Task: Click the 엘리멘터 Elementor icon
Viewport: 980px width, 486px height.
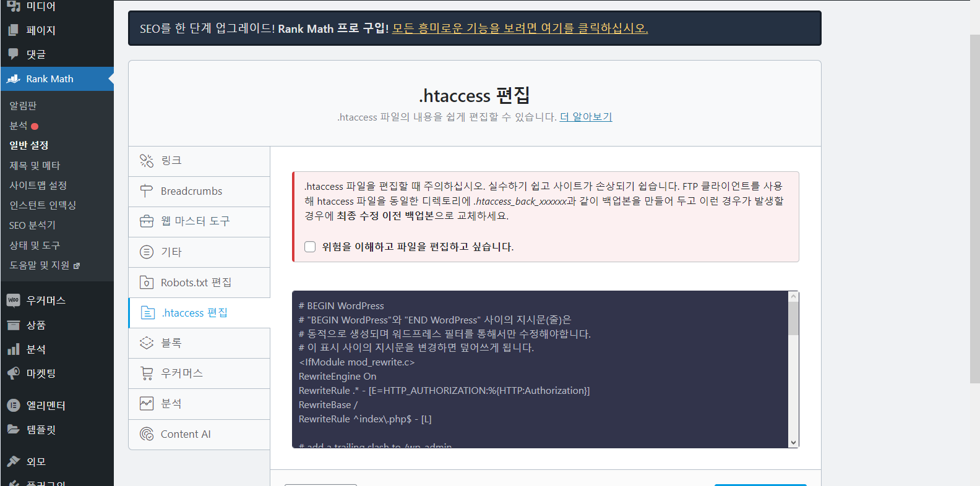Action: (14, 405)
